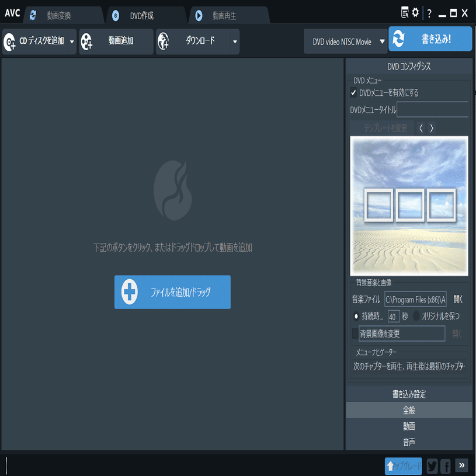Click the 背景画像を変更 path field
The image size is (476, 476).
402,333
